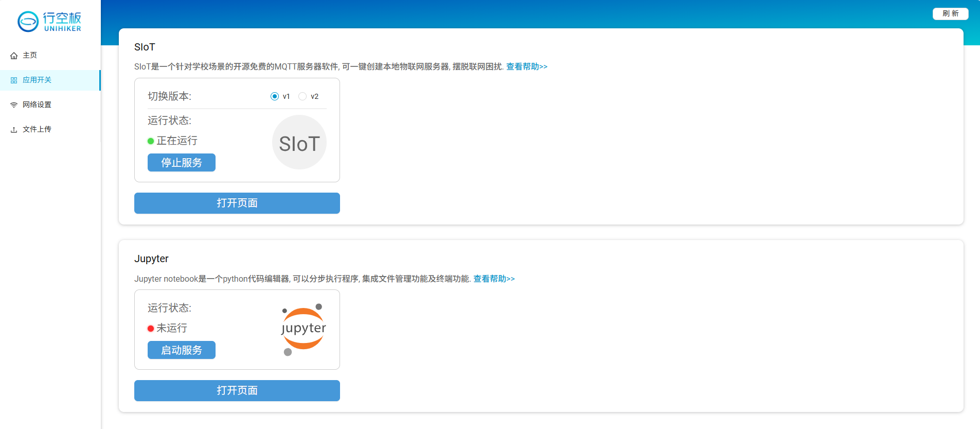980x429 pixels.
Task: Open the SIoT 查看帮助 link
Action: pos(526,66)
